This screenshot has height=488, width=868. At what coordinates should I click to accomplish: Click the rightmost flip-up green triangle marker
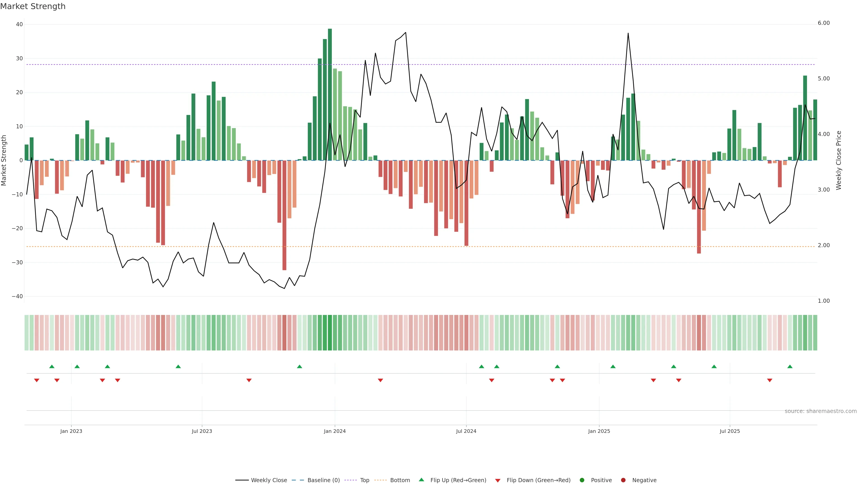point(790,366)
